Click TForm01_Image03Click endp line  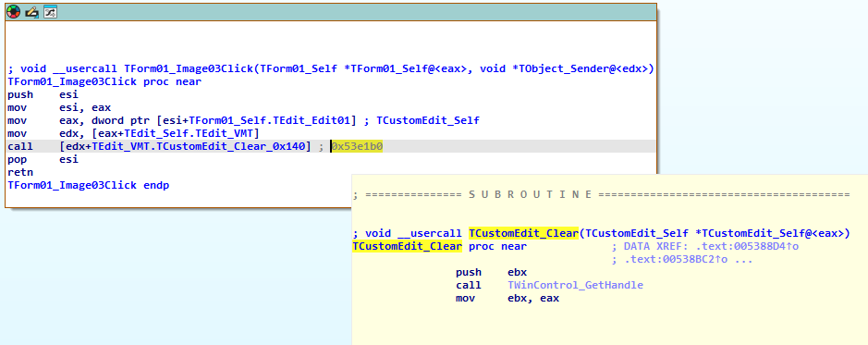89,185
